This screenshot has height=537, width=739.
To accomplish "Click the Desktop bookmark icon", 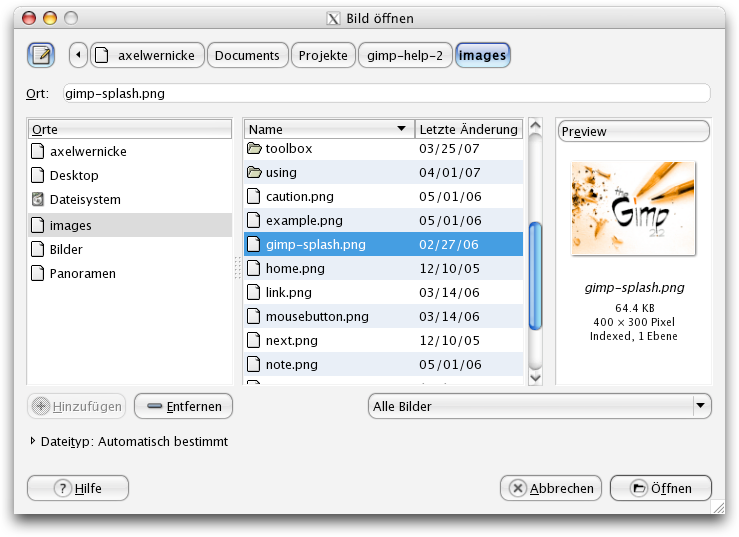I will pos(38,176).
